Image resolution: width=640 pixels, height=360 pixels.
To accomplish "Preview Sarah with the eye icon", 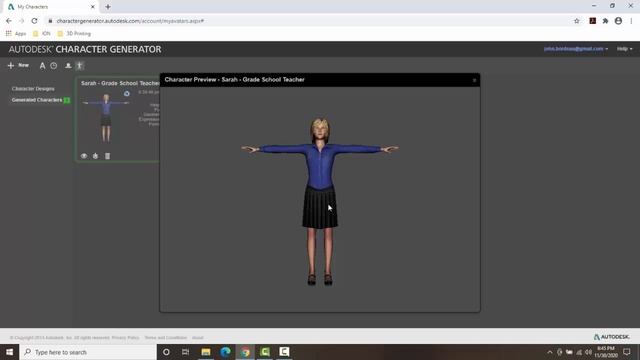I will point(84,156).
